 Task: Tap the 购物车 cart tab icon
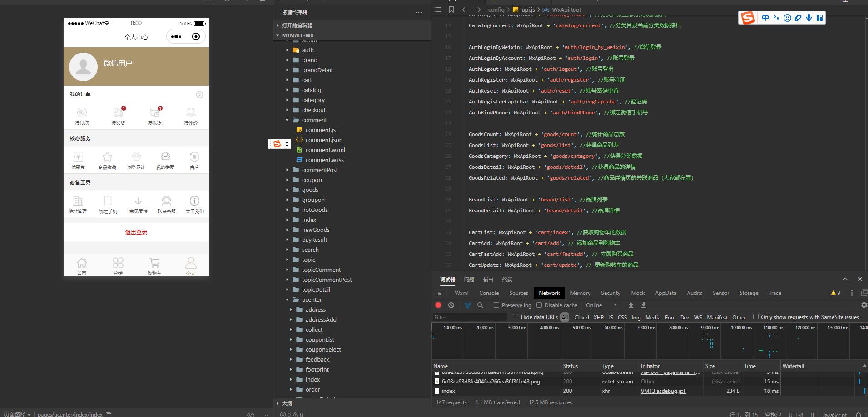point(154,263)
